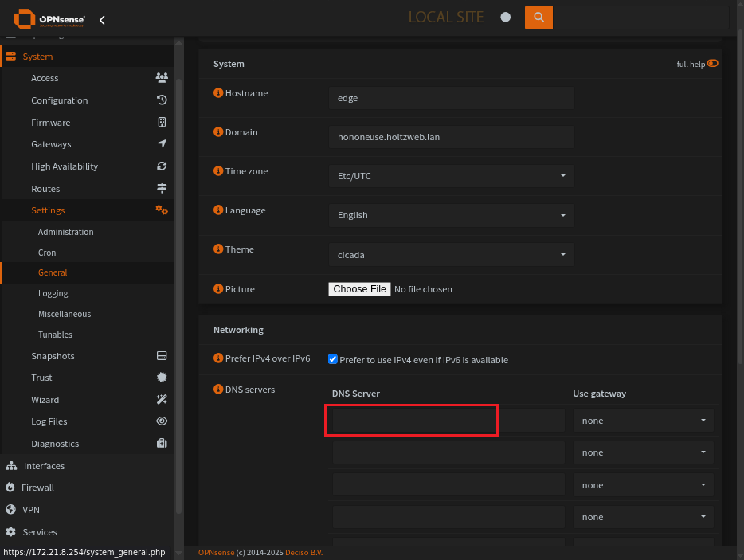Open the OPNsense footer link
Screen dimensions: 744x560
217,552
